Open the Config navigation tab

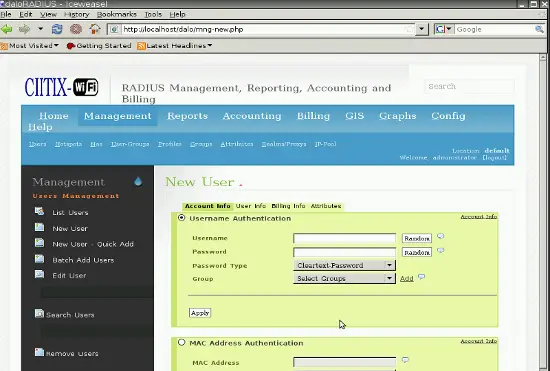(x=448, y=116)
